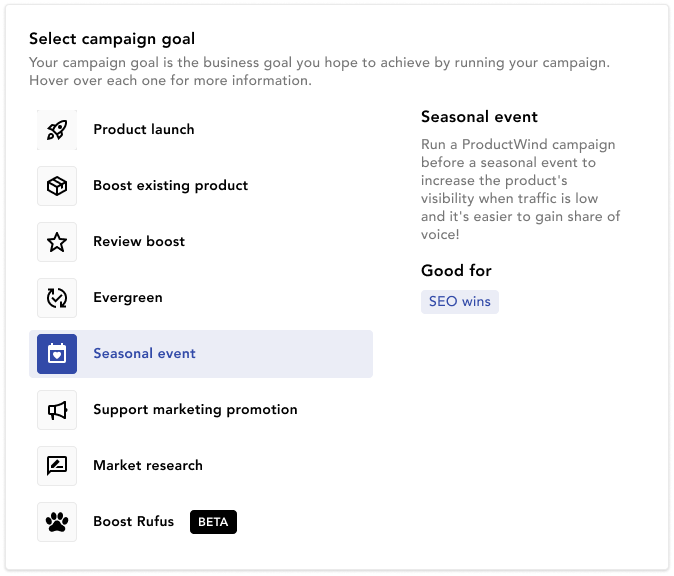Click the circular arrows Evergreen icon
The width and height of the screenshot is (674, 576).
click(57, 298)
